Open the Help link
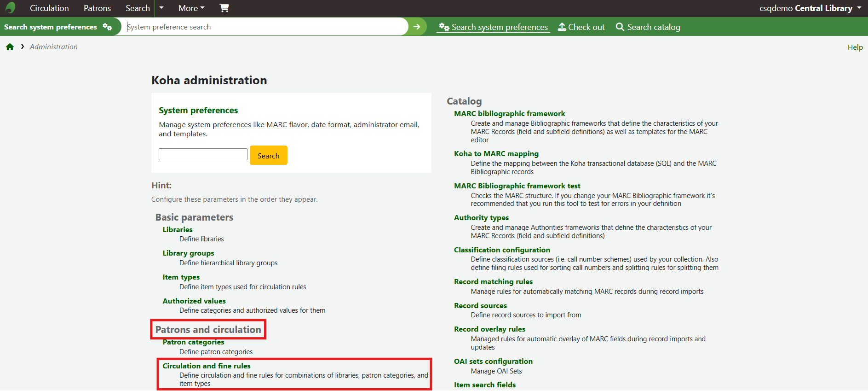This screenshot has width=868, height=391. click(855, 47)
